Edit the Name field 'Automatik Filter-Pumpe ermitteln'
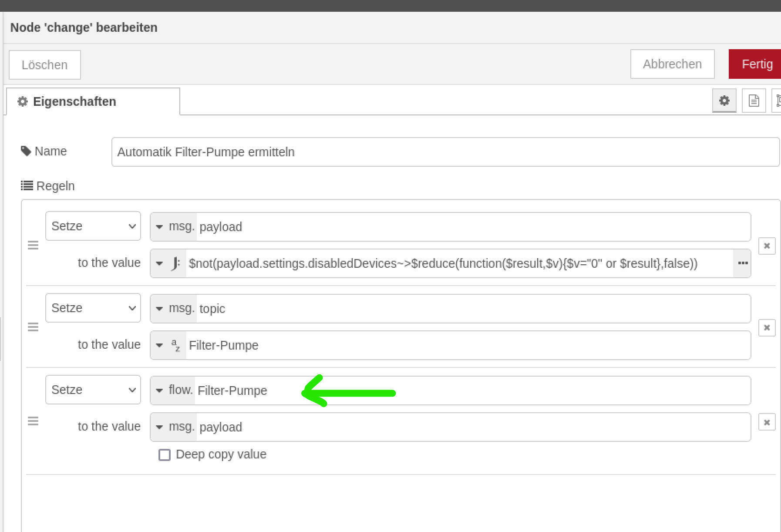 (x=445, y=152)
